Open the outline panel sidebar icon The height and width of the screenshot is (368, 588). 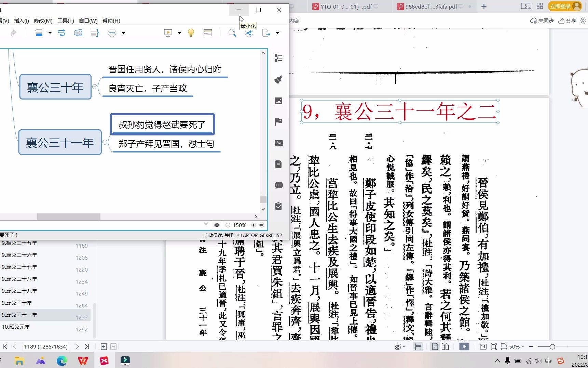tap(278, 58)
